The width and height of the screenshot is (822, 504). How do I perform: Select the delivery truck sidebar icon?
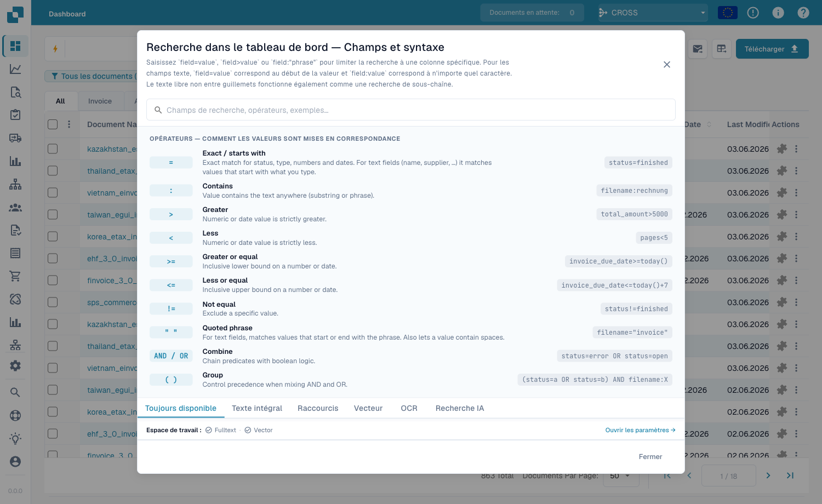coord(15,138)
